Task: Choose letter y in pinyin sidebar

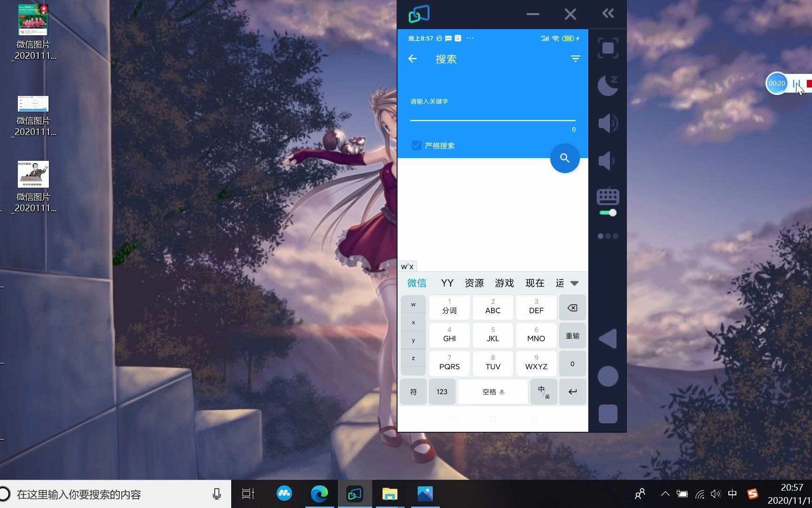Action: pyautogui.click(x=414, y=340)
